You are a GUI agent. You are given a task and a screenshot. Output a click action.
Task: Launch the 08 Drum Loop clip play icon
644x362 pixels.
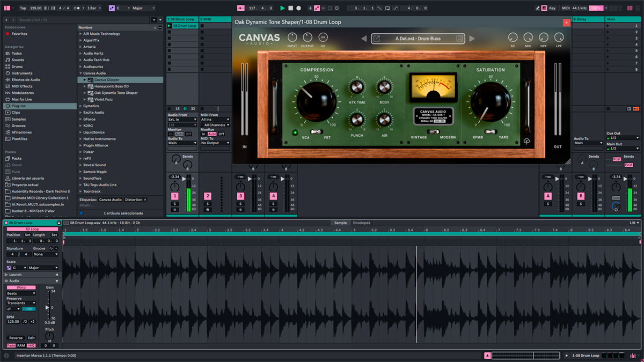click(170, 26)
